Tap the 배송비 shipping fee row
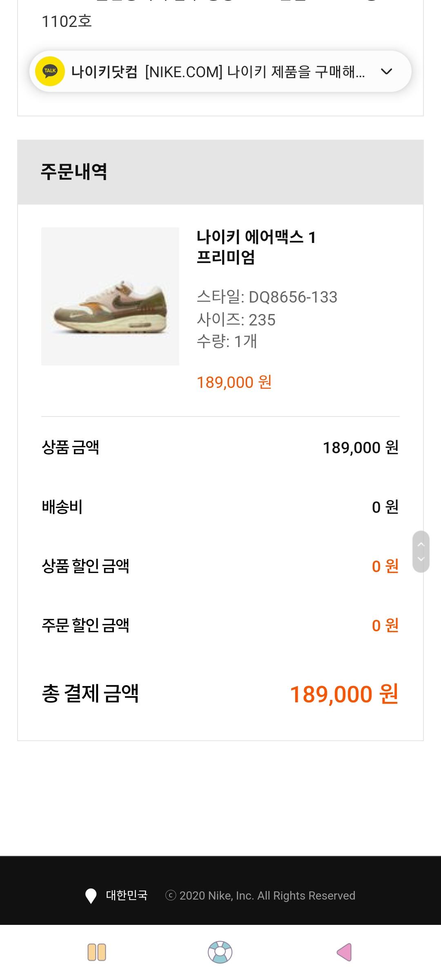 click(220, 507)
